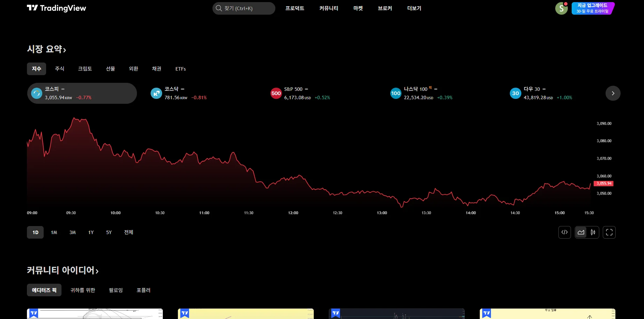Select the ETFs tab
This screenshot has height=319, width=644.
point(181,69)
